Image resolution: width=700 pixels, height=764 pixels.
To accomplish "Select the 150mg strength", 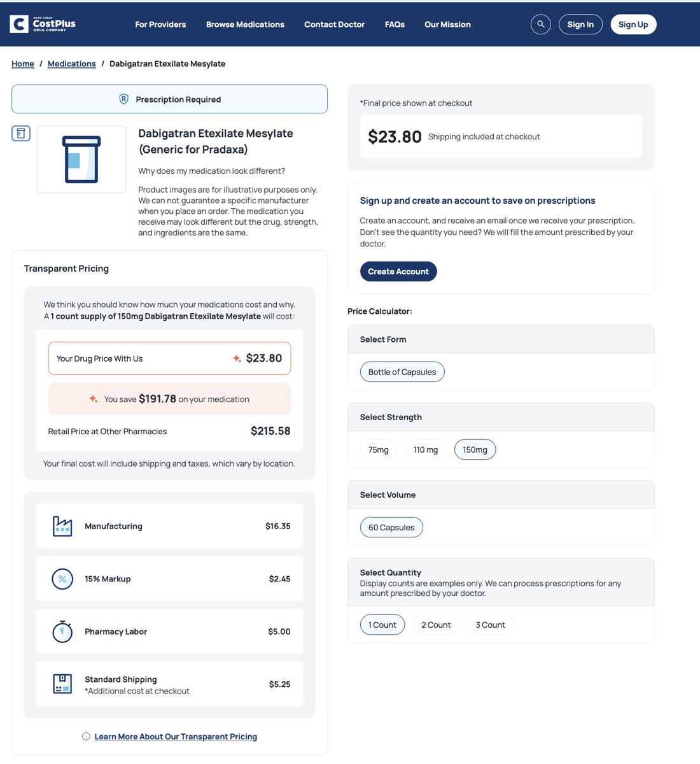I will pos(475,449).
